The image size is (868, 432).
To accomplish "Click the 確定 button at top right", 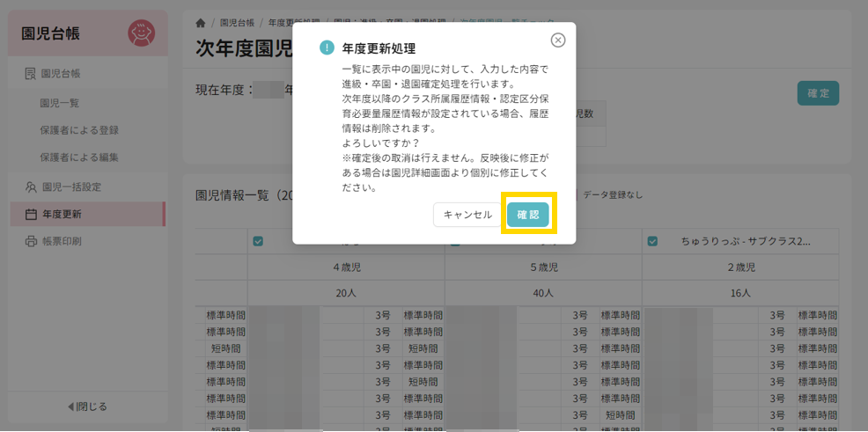I will coord(818,93).
